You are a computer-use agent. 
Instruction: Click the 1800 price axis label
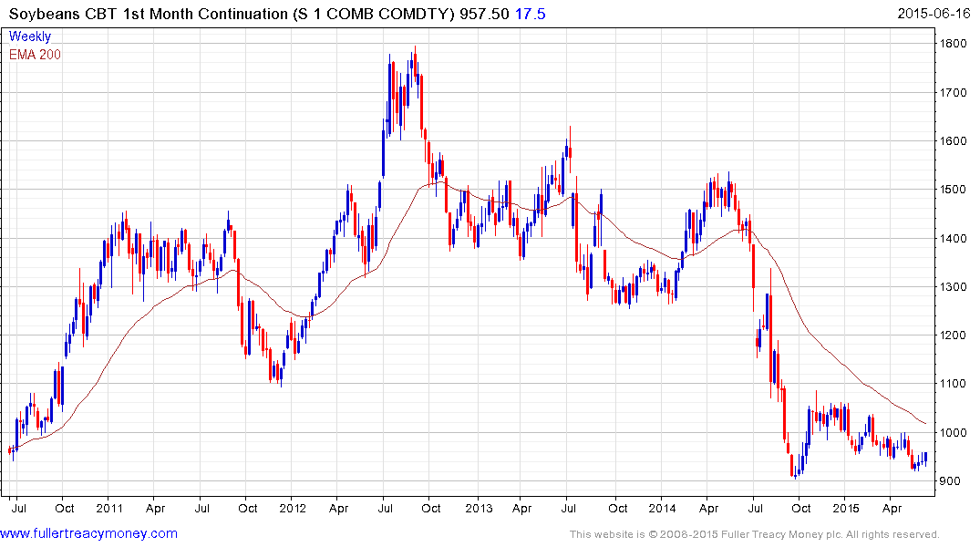tap(954, 44)
